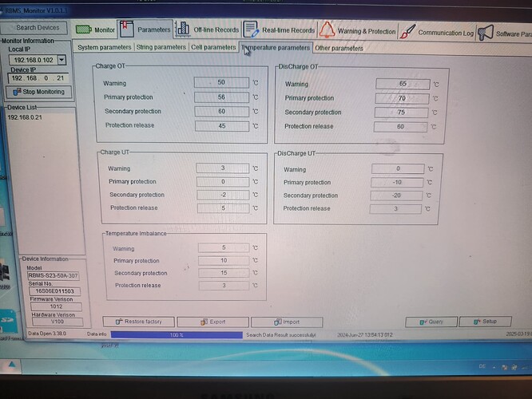Click the Local IP 192.168.0.102 combo box

click(x=38, y=60)
